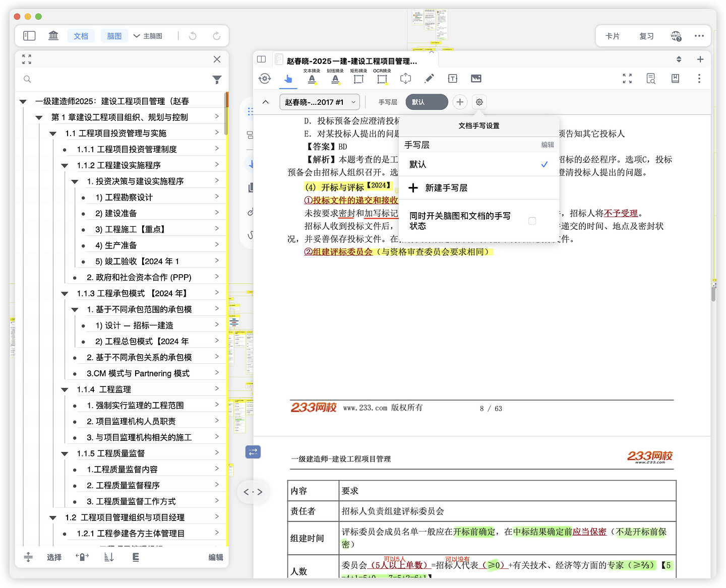Click the bold E outline style icon
Screen dimensions: 726x588
(x=136, y=557)
